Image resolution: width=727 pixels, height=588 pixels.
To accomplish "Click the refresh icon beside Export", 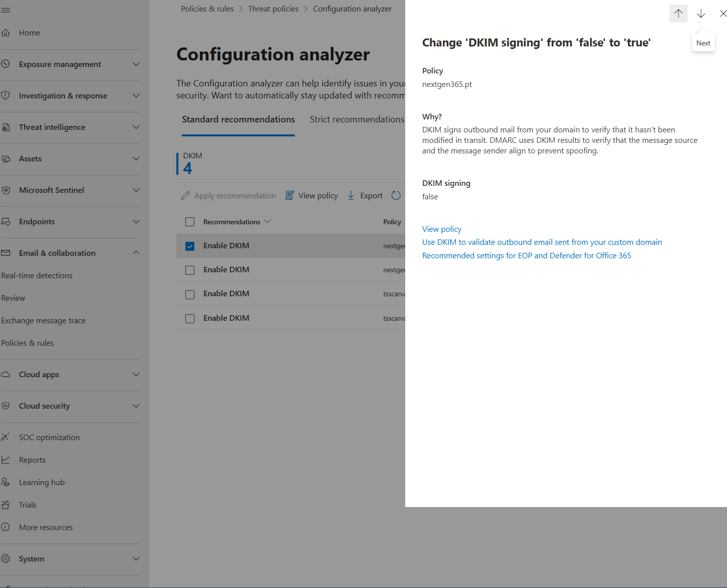I will click(x=396, y=195).
